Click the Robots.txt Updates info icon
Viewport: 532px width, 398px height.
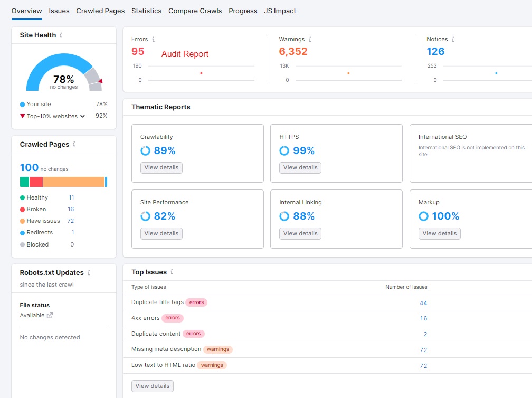point(90,273)
